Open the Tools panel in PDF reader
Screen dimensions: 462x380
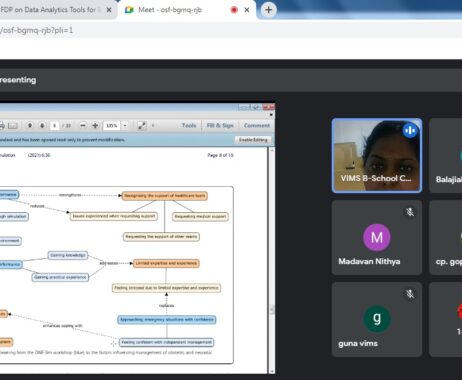pos(189,126)
